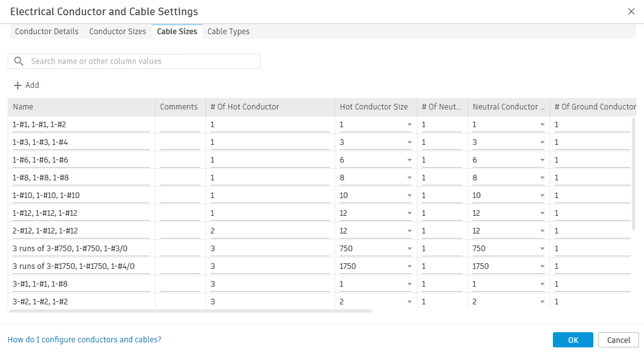The width and height of the screenshot is (644, 355).
Task: Open the Conductor Sizes tab
Action: [x=118, y=32]
